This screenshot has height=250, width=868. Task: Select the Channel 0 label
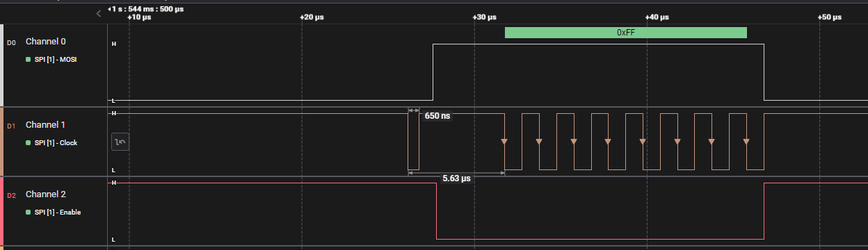coord(46,42)
